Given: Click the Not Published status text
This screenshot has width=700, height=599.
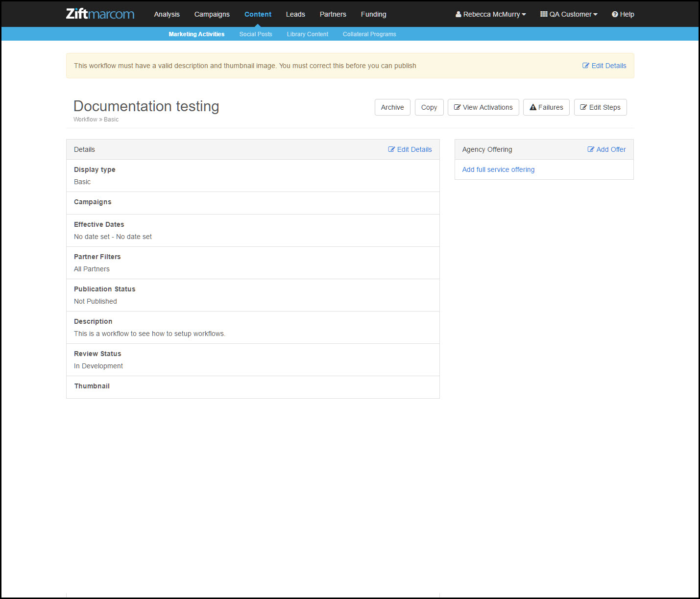Looking at the screenshot, I should [96, 301].
